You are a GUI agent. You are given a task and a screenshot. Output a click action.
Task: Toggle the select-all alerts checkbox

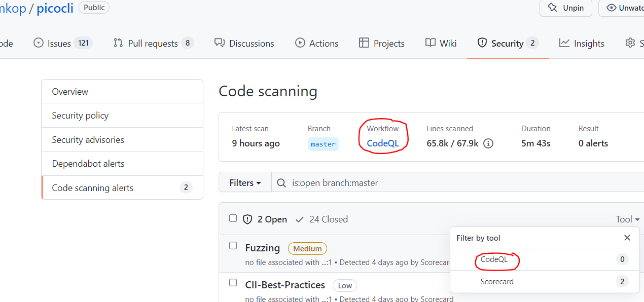pos(233,218)
